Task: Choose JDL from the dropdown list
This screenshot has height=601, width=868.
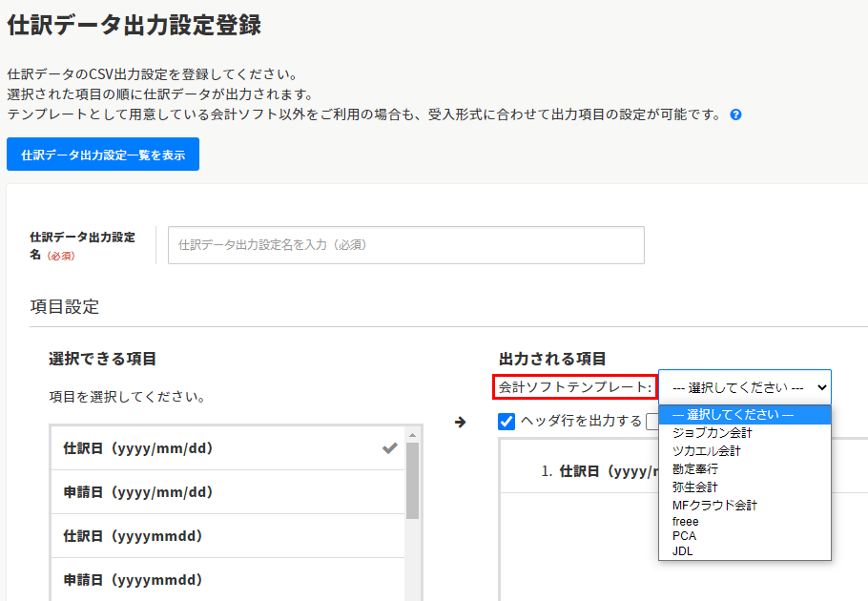Action: click(683, 550)
